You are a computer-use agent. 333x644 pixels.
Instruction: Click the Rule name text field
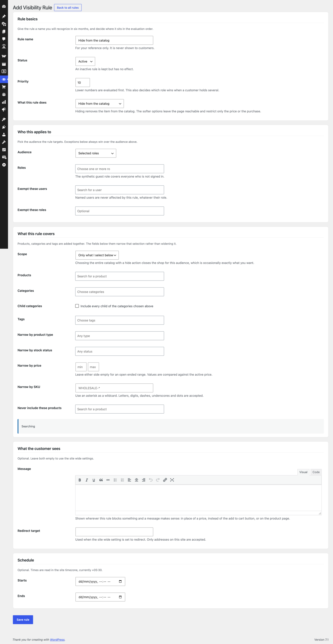114,40
